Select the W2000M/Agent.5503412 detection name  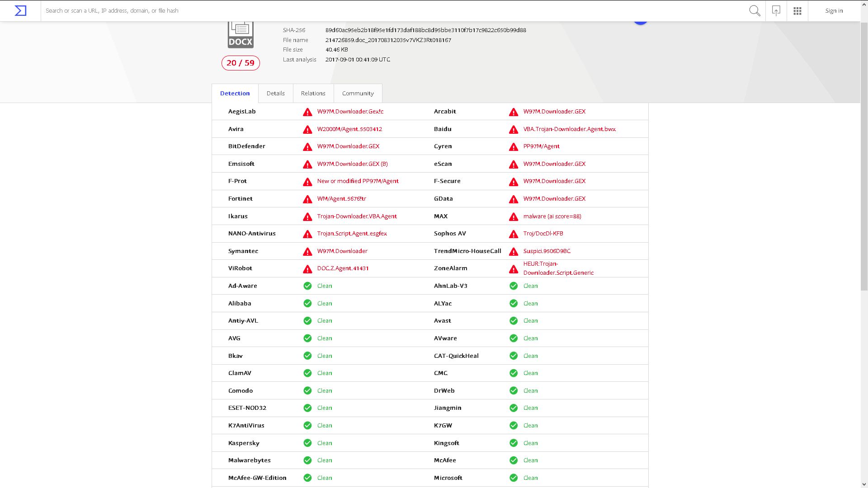pyautogui.click(x=349, y=129)
